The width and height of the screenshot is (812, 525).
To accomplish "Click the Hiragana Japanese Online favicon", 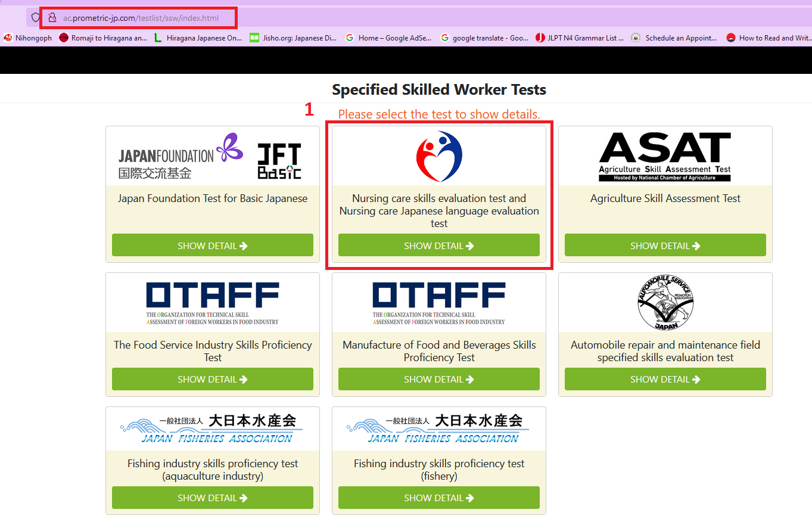I will (158, 38).
